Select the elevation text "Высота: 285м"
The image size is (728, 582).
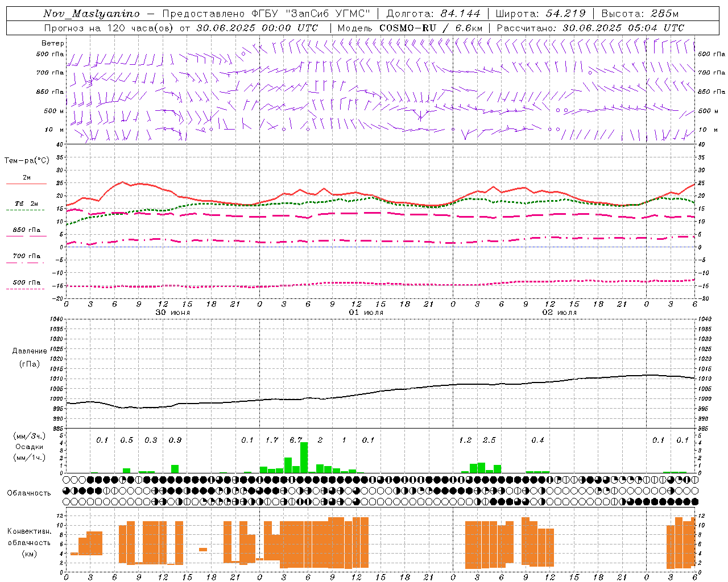click(640, 14)
